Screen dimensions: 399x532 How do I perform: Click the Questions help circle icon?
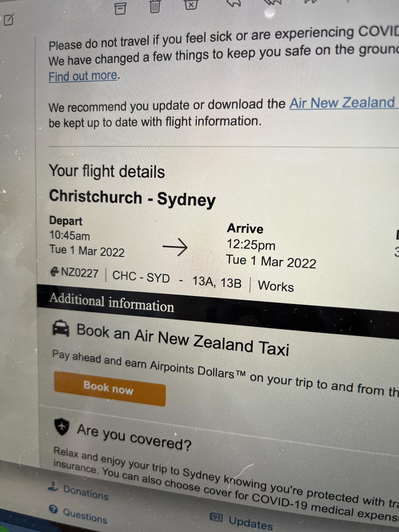pos(53,509)
